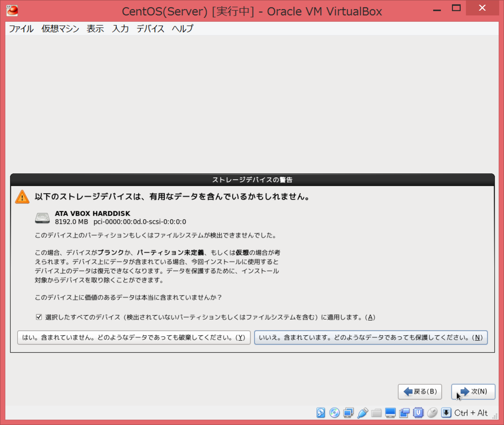Click the shared folders status icon

point(376,413)
